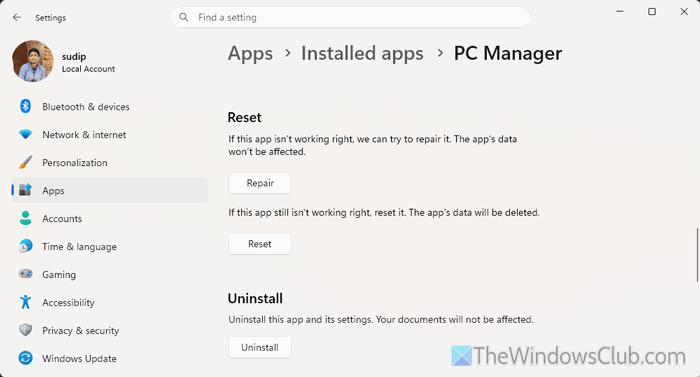Click the Personalization paintbrush icon
Viewport: 700px width, 377px height.
click(25, 163)
